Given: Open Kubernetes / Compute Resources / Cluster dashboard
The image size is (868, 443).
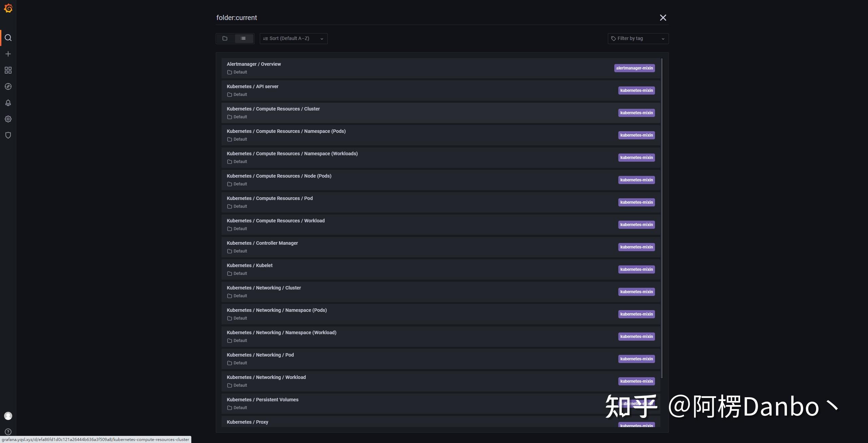Looking at the screenshot, I should pos(441,113).
